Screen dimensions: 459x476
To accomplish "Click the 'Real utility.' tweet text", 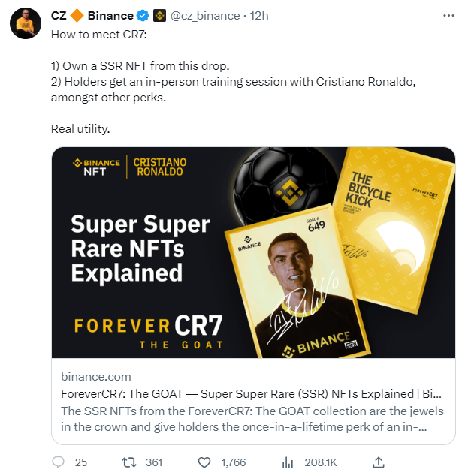I will coord(80,129).
